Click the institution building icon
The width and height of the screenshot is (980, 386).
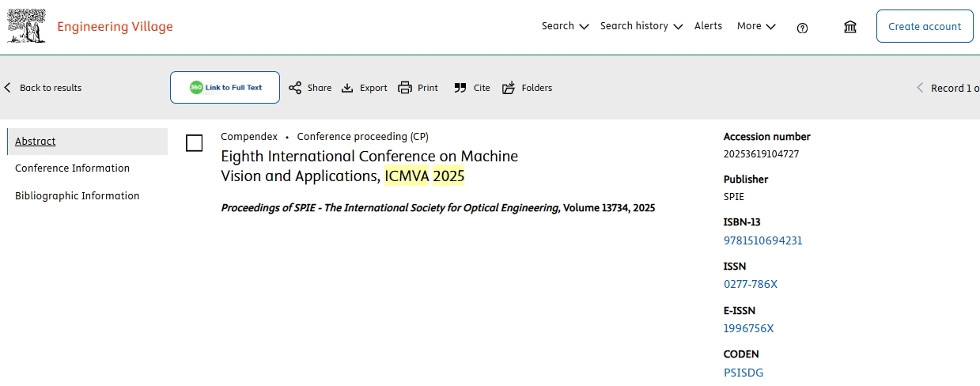point(850,27)
